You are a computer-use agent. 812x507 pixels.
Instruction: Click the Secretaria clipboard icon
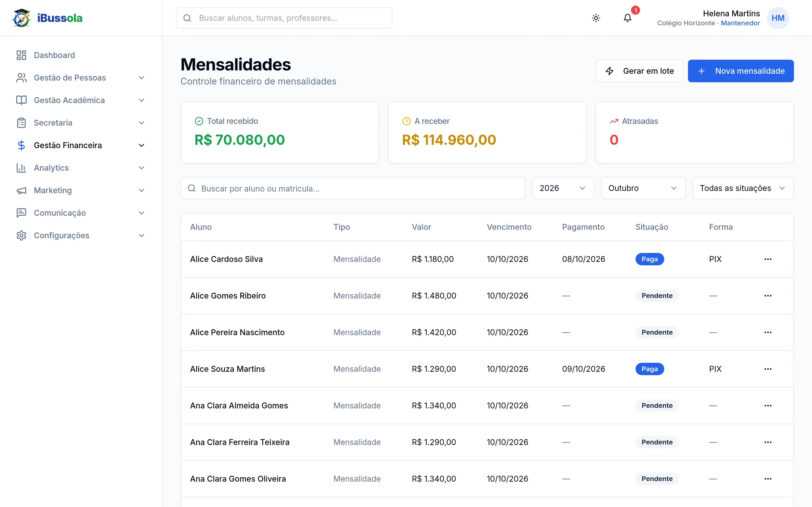[x=21, y=123]
